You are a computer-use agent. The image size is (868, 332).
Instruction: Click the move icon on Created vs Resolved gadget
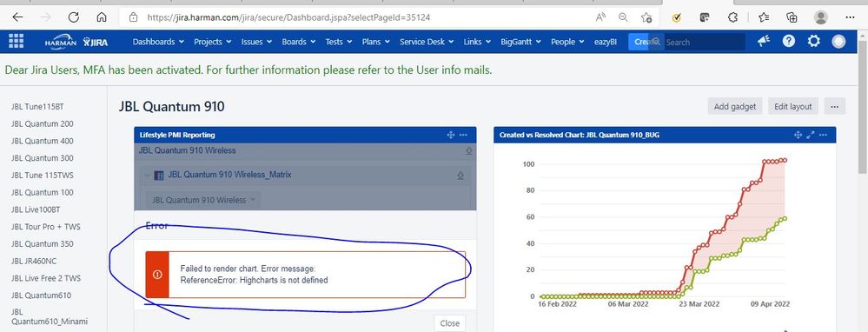click(x=798, y=135)
